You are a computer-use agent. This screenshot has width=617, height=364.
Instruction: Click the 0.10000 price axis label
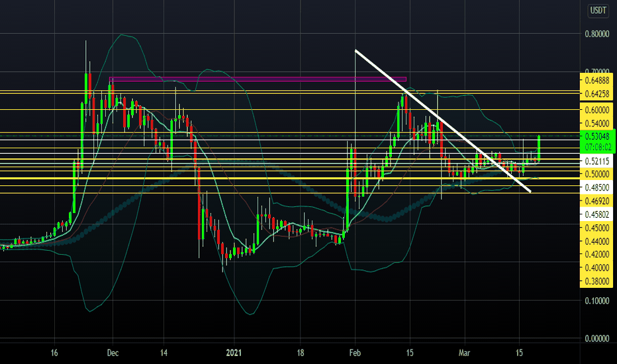pos(597,300)
